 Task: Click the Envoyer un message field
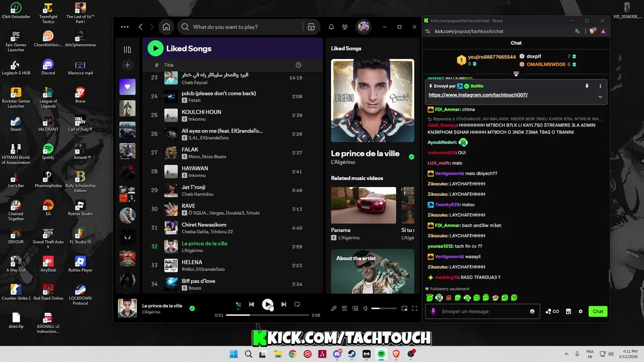point(482,311)
